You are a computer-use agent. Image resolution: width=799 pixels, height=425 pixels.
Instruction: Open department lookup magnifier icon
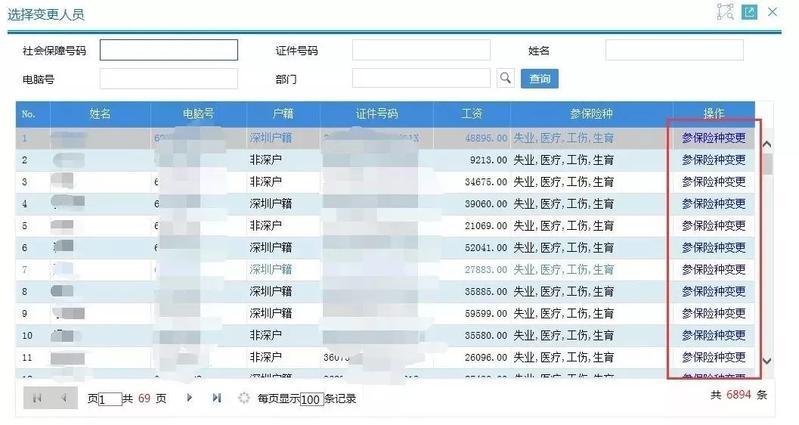pyautogui.click(x=505, y=78)
